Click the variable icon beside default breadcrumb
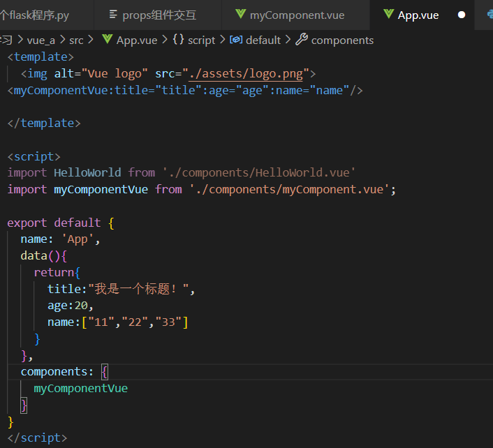 pyautogui.click(x=236, y=40)
